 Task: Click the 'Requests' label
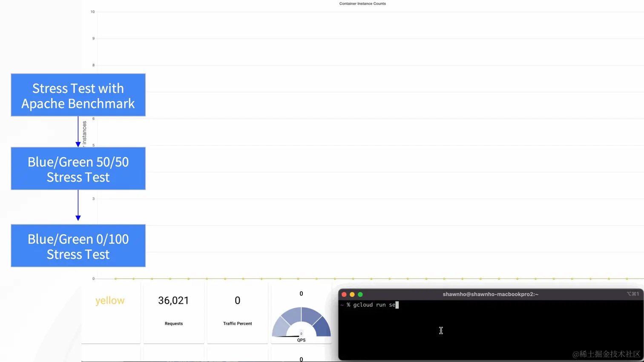coord(174,324)
